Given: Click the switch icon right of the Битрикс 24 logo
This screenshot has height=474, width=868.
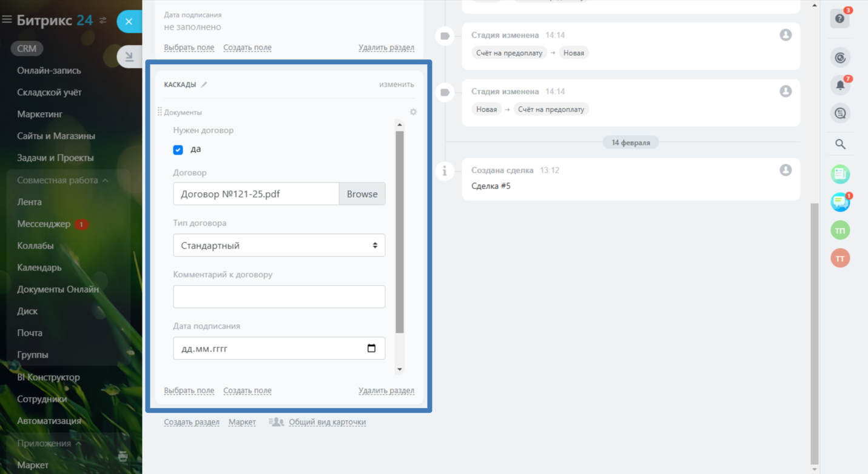Looking at the screenshot, I should click(103, 21).
